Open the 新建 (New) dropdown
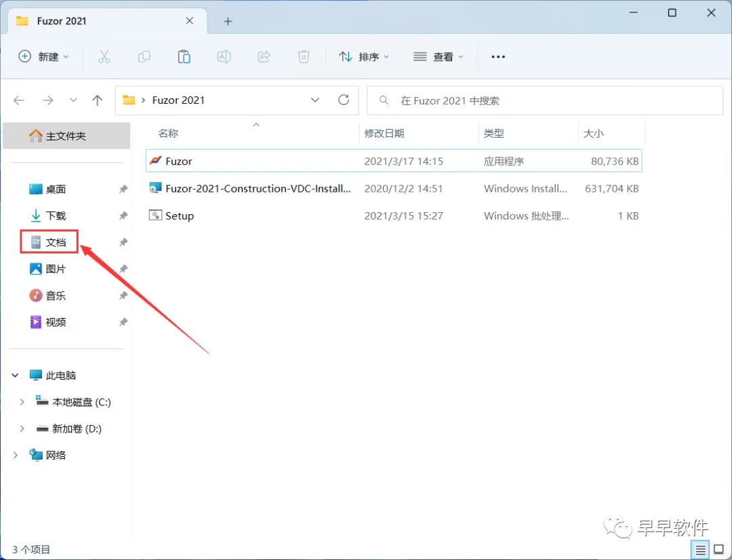The image size is (732, 560). tap(43, 56)
